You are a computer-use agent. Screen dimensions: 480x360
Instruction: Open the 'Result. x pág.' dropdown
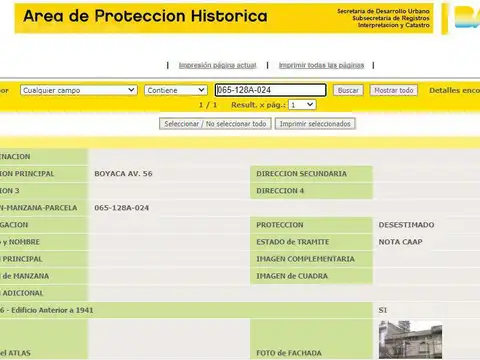point(302,105)
